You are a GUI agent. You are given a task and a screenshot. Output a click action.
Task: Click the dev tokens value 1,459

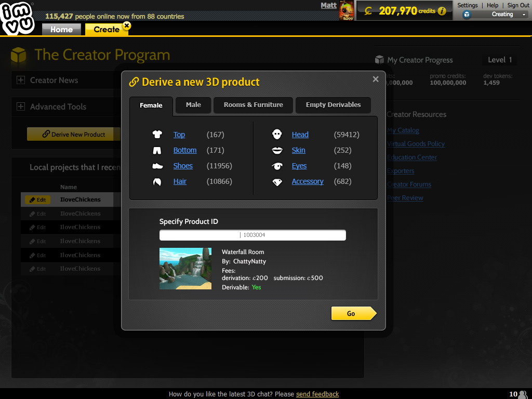pyautogui.click(x=491, y=83)
